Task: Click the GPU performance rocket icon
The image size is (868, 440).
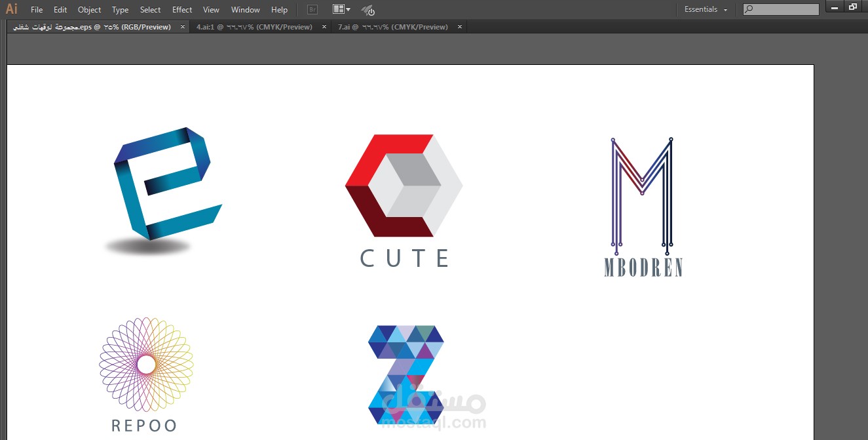Action: [x=368, y=10]
